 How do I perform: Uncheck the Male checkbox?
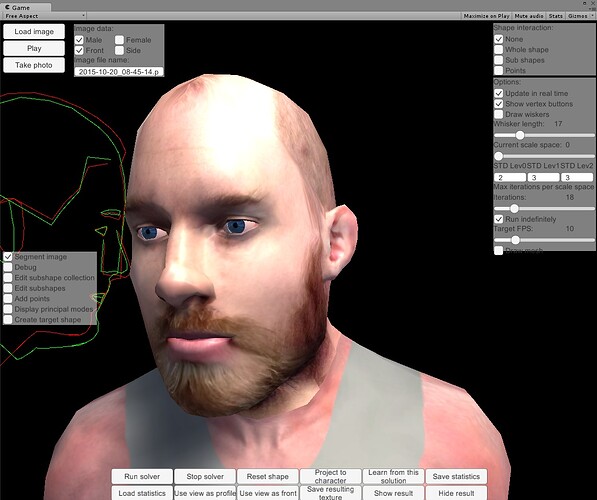[79, 40]
